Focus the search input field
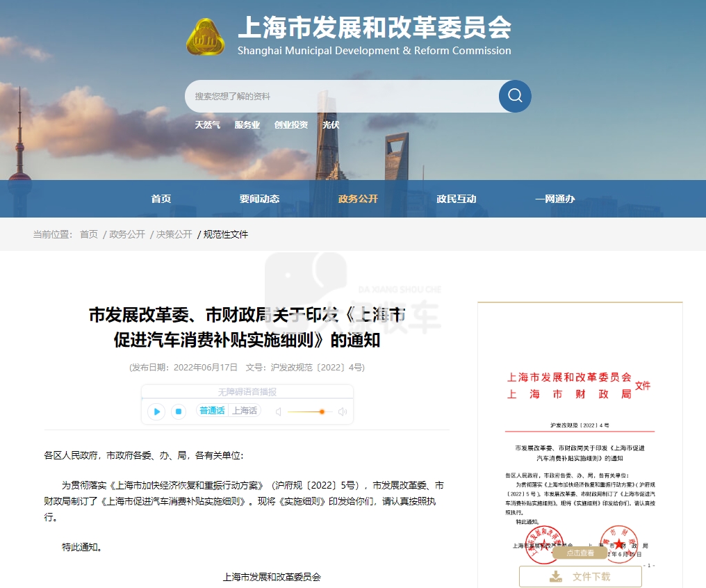 click(x=340, y=96)
